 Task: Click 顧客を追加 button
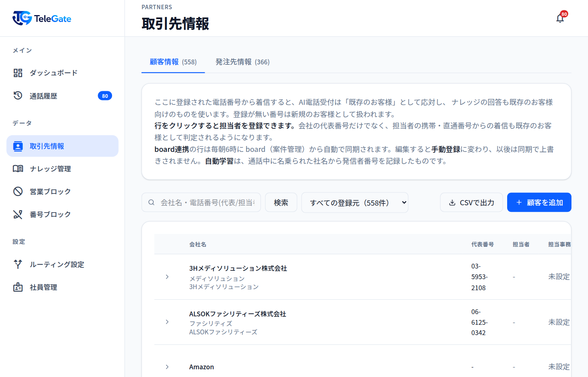click(539, 202)
